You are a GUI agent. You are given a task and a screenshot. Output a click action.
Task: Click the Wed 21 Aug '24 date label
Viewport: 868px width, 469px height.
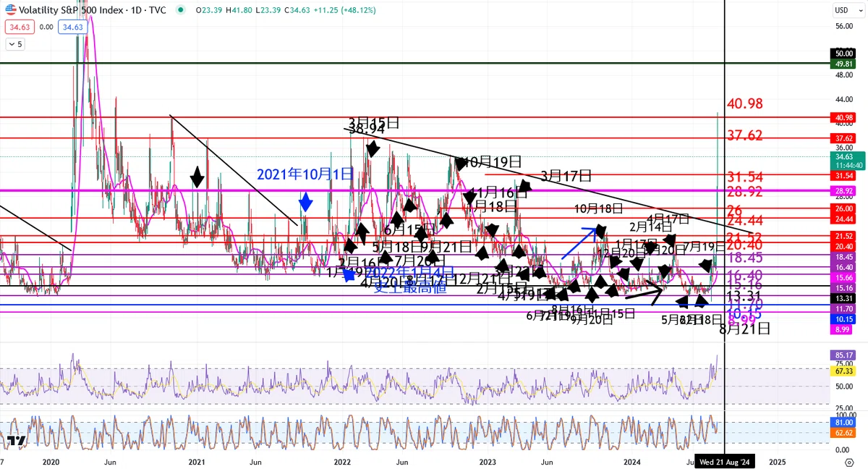coord(725,461)
